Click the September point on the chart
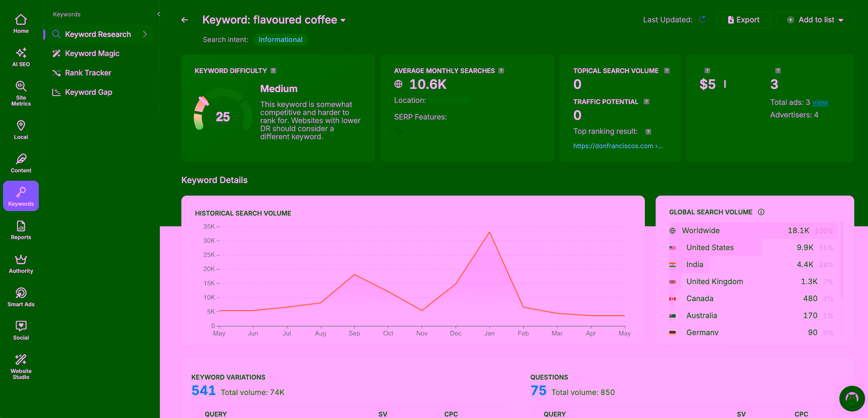Image resolution: width=868 pixels, height=418 pixels. pos(354,275)
